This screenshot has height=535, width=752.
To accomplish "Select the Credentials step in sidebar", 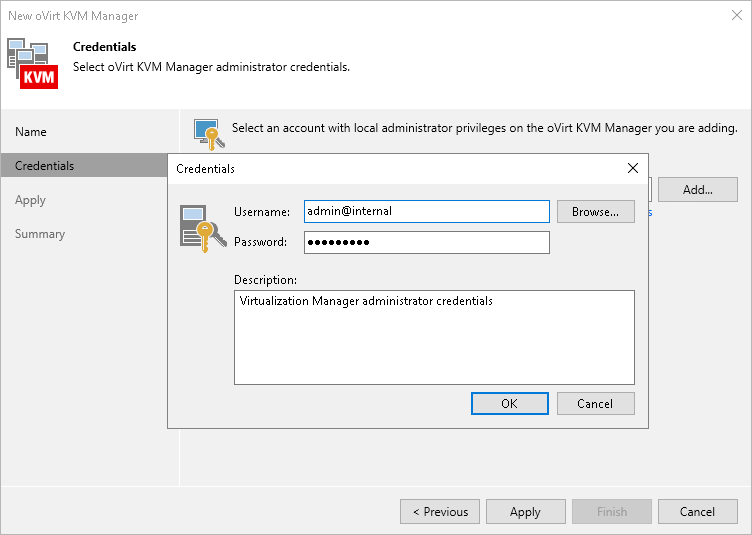I will coord(45,166).
